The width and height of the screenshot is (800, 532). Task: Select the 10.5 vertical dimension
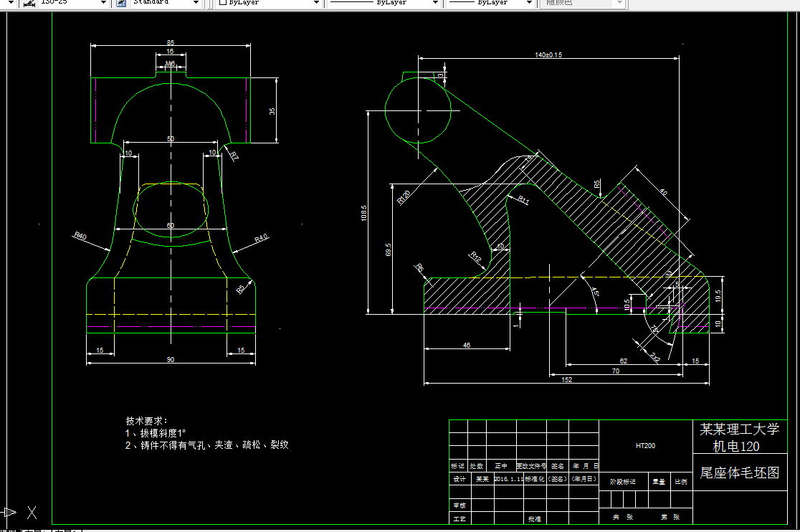click(627, 305)
